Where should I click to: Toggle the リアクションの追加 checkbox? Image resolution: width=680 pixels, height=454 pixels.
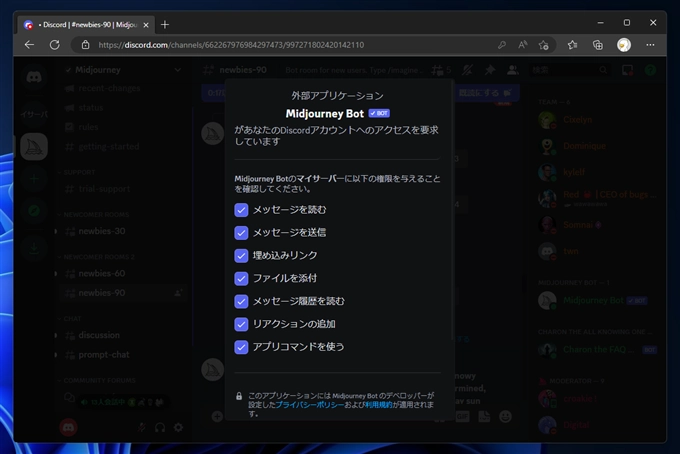point(241,324)
